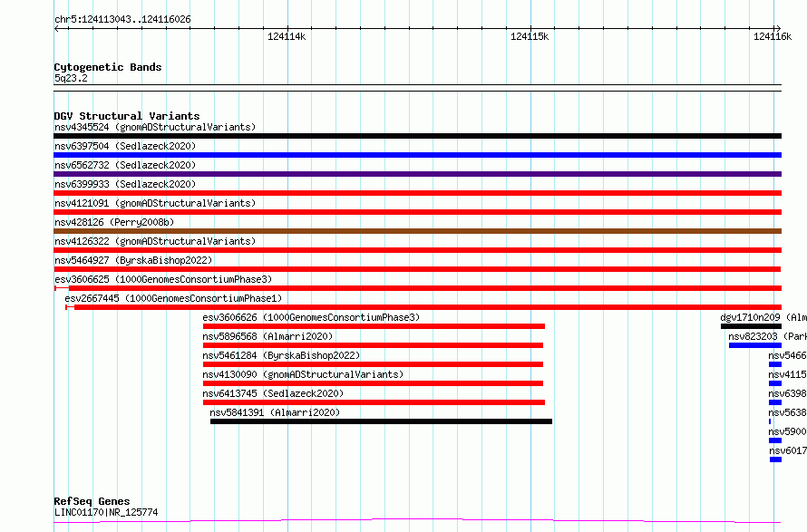Image resolution: width=807 pixels, height=532 pixels.
Task: Select gene label LINC01170|NR_125774
Action: coord(106,512)
